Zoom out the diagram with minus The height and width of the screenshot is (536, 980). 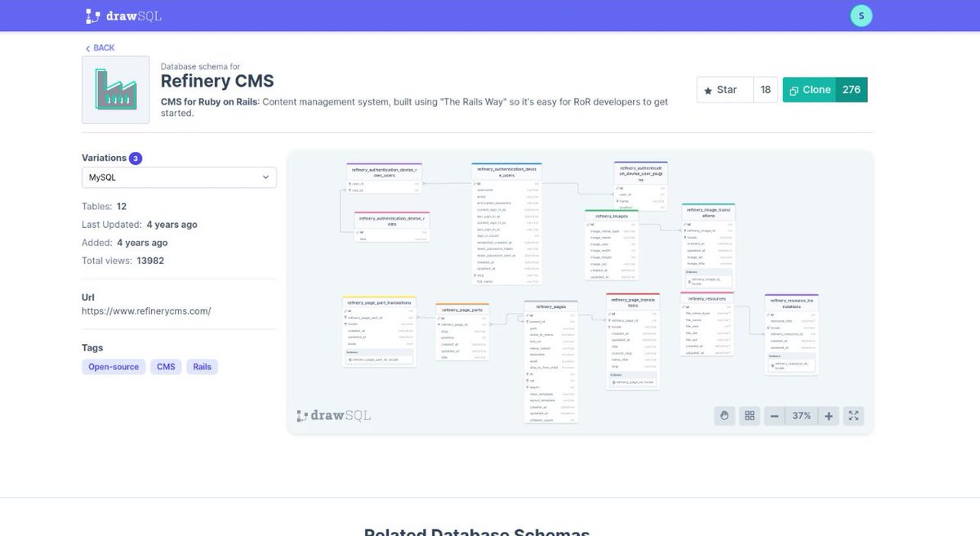pyautogui.click(x=774, y=416)
